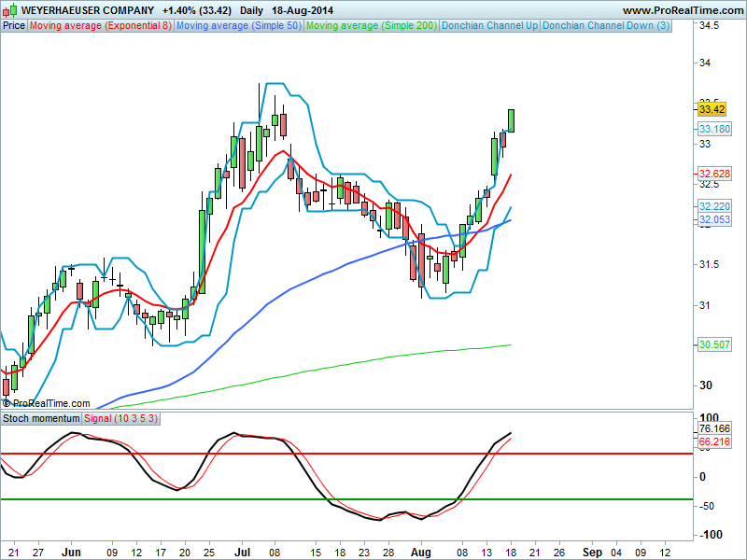
Task: Click the blue 32.053 SMA 50 value tag
Action: pos(714,219)
